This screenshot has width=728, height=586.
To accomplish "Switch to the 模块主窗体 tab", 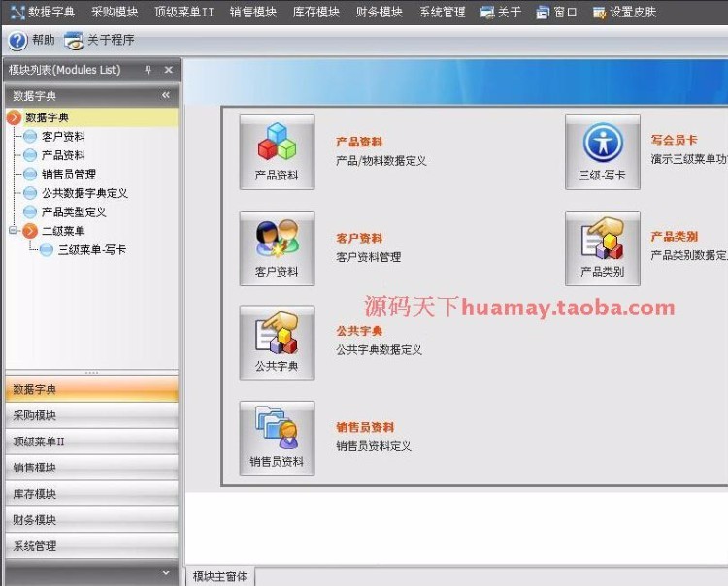I will click(x=220, y=576).
